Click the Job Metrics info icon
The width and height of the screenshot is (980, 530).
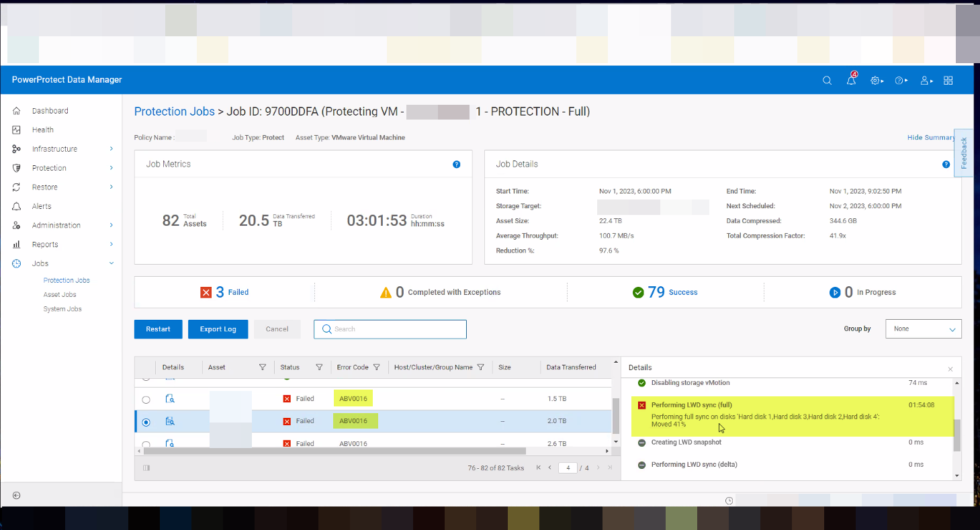click(457, 164)
